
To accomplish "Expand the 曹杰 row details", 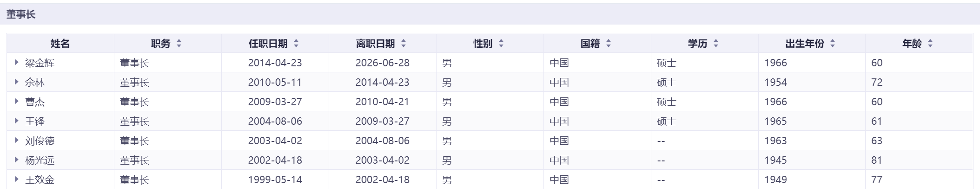I will (x=17, y=102).
